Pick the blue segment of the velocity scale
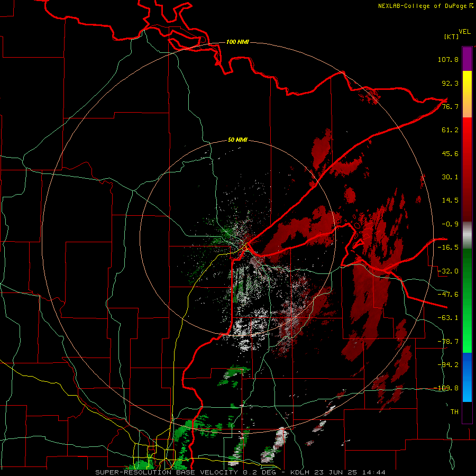Viewport: 476px width, 476px height. (x=467, y=377)
